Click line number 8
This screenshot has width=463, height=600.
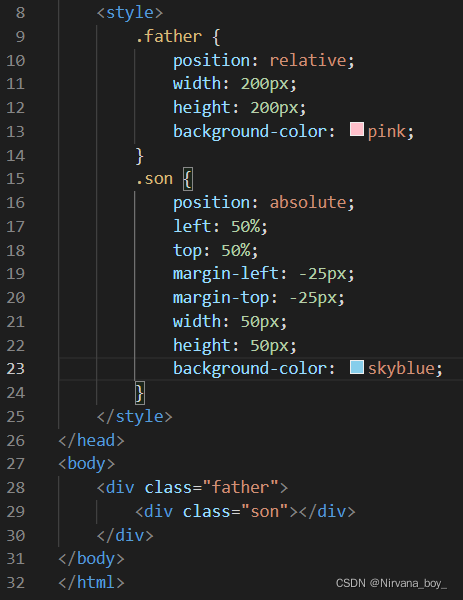pyautogui.click(x=20, y=13)
